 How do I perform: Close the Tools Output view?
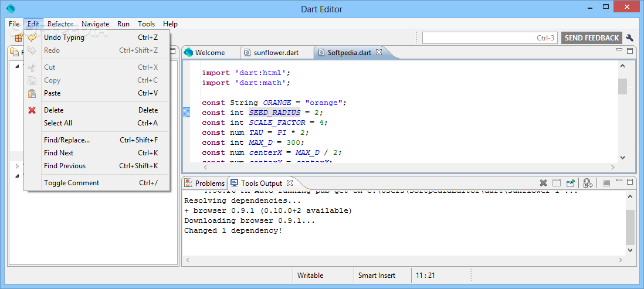pos(290,183)
